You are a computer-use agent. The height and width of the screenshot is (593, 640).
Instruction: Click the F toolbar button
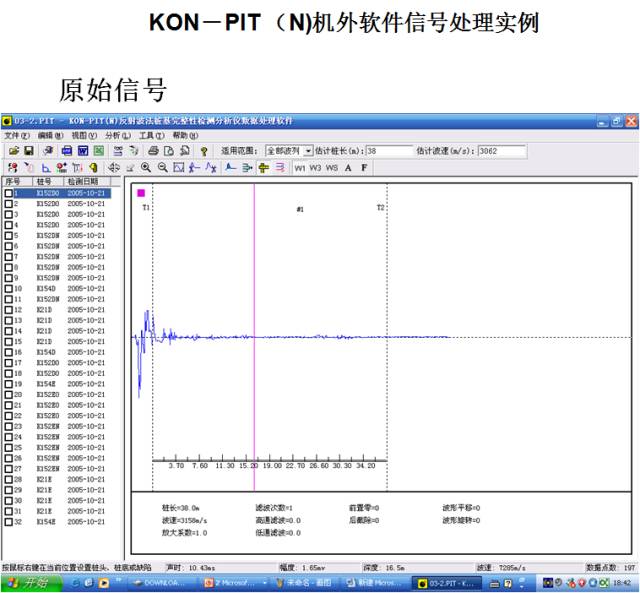tap(364, 168)
